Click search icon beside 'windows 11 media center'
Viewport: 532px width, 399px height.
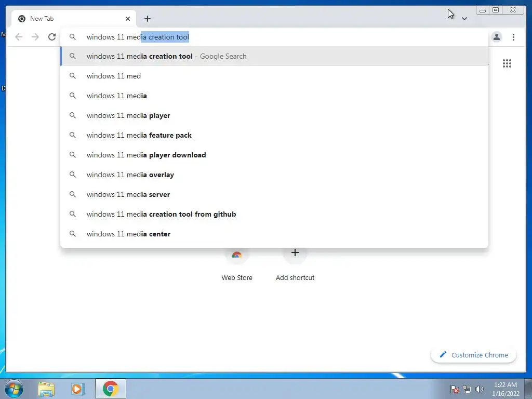point(73,234)
